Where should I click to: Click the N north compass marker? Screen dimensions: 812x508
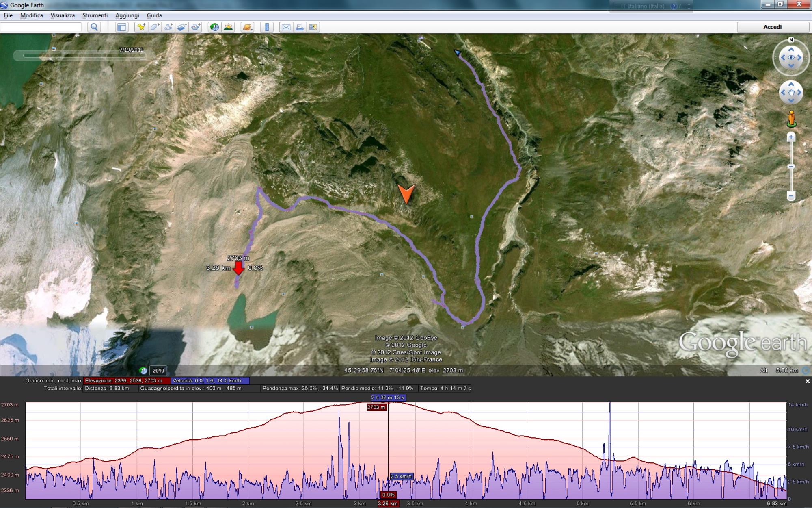791,40
